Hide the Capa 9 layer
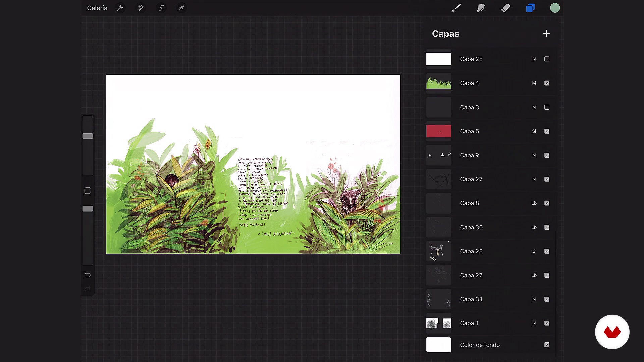This screenshot has width=644, height=362. coord(547,155)
